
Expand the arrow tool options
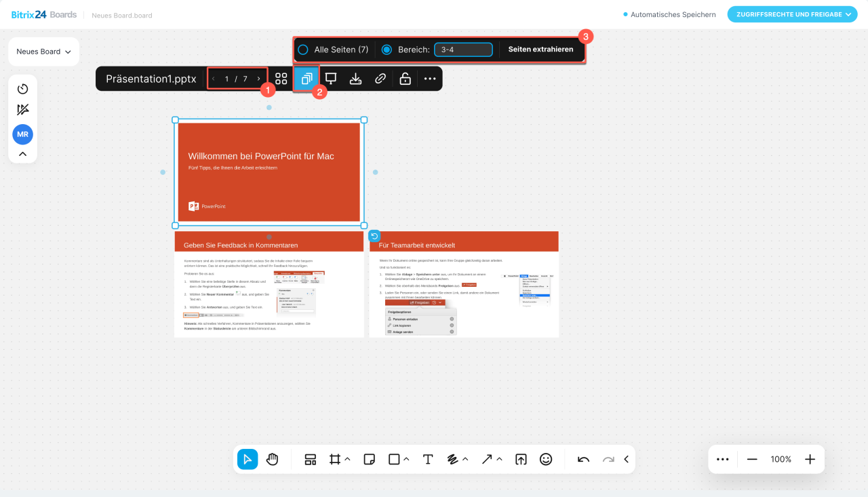coord(499,459)
